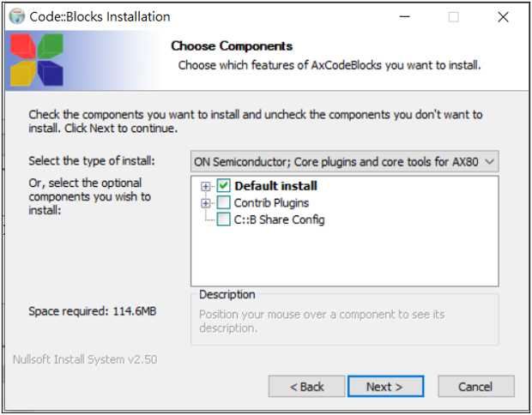Expand the Contrib Plugins tree node
Screen dimensions: 532x415
pyautogui.click(x=205, y=203)
